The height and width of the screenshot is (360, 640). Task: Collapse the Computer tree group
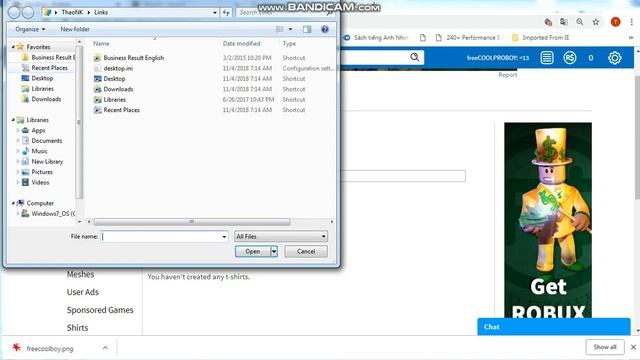click(x=13, y=203)
